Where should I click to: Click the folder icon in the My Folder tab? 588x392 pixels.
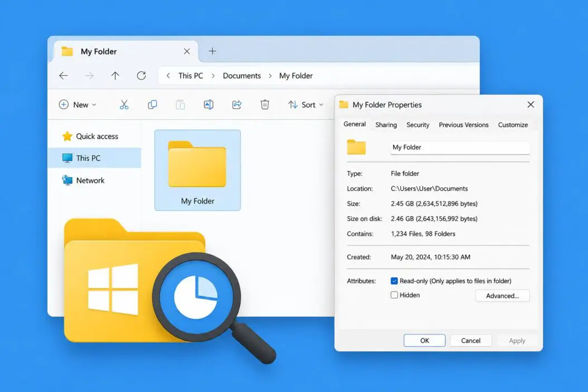click(67, 51)
